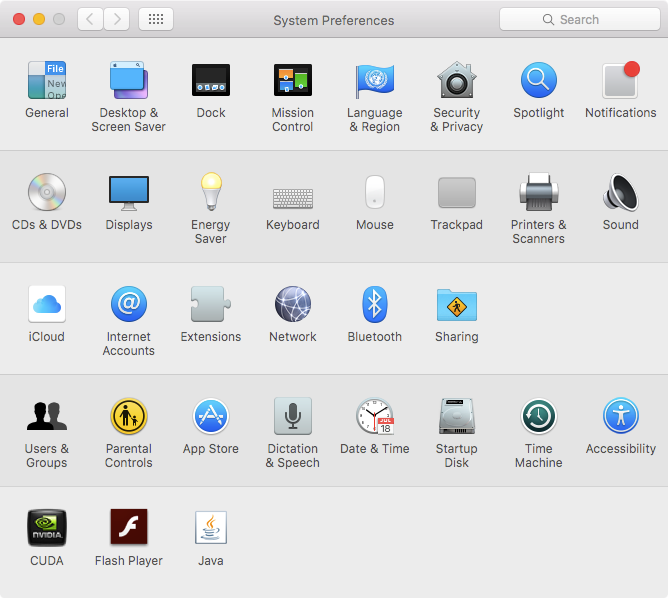Open the Accessibility pane
Image resolution: width=668 pixels, height=598 pixels.
pos(620,417)
